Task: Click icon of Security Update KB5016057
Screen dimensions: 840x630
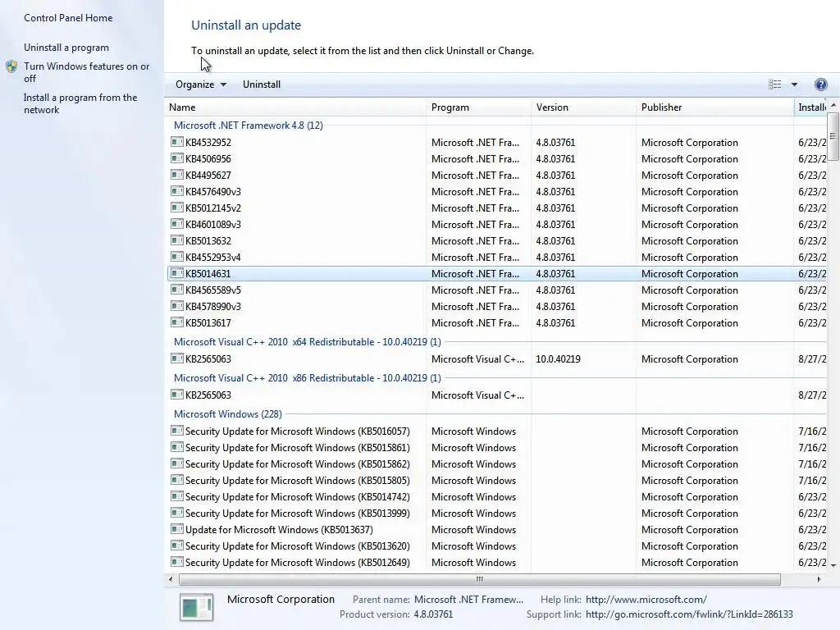Action: click(x=177, y=431)
